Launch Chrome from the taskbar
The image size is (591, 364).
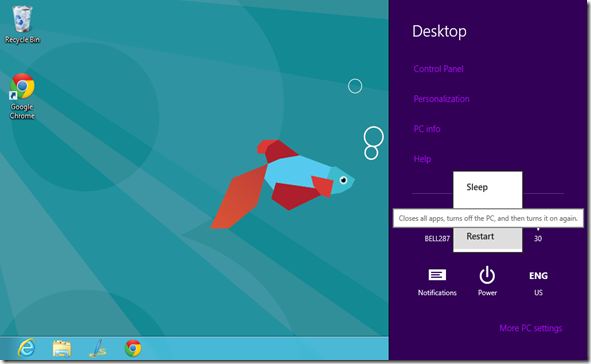(x=133, y=348)
